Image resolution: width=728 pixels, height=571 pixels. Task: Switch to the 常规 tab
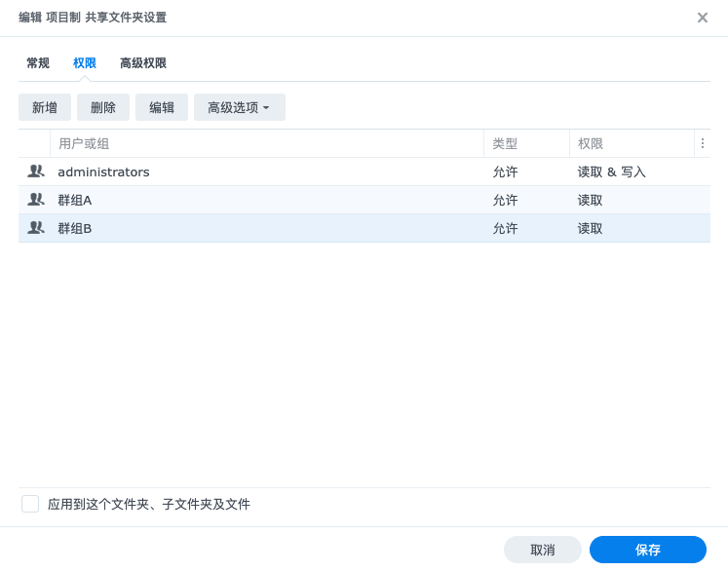(x=38, y=63)
